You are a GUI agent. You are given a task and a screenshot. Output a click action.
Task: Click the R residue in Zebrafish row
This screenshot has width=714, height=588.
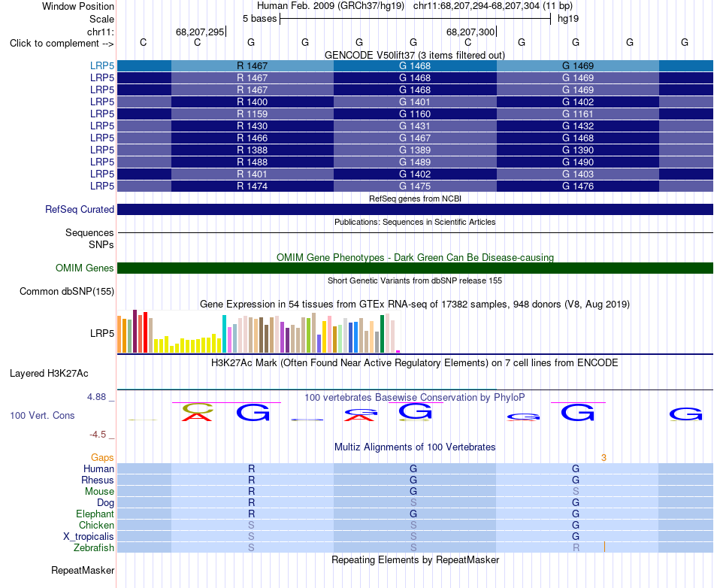pyautogui.click(x=576, y=547)
